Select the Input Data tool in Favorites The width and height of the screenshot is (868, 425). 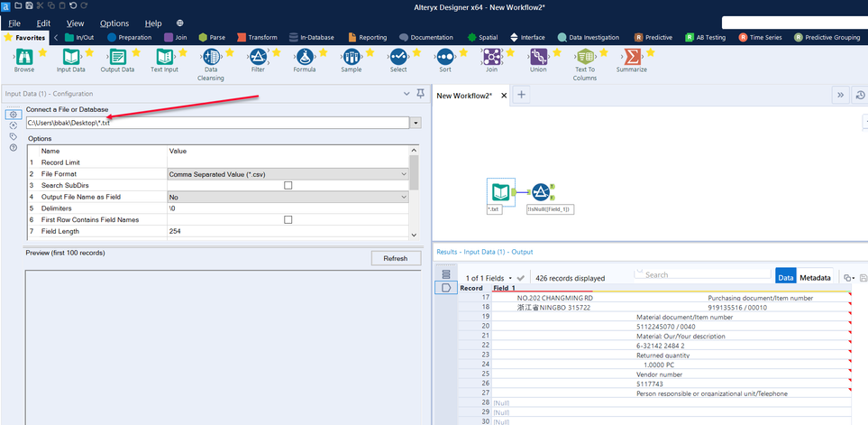click(71, 57)
